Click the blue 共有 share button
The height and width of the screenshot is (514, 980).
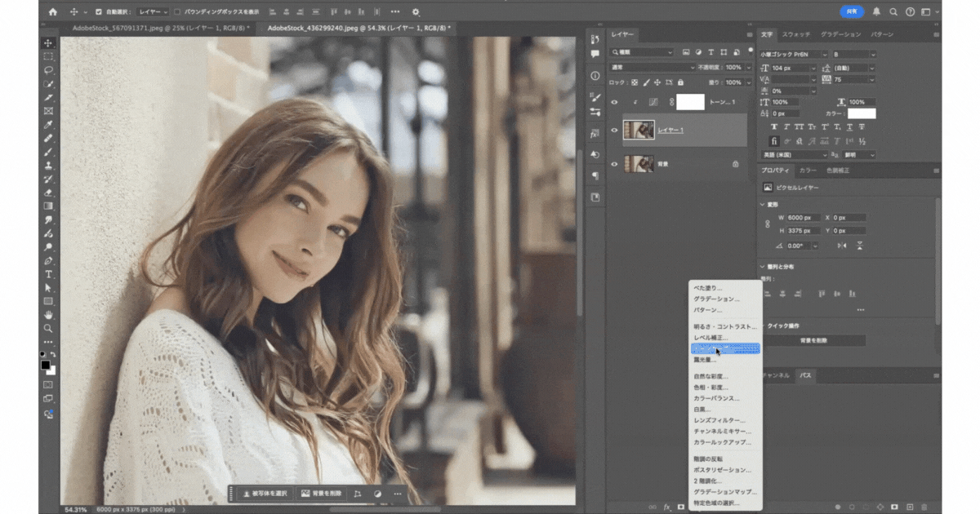(852, 12)
